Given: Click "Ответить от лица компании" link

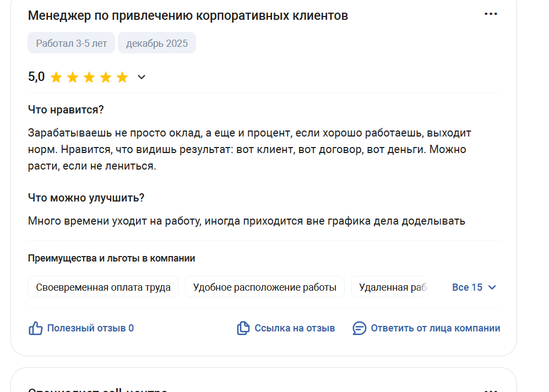Looking at the screenshot, I should [x=435, y=329].
